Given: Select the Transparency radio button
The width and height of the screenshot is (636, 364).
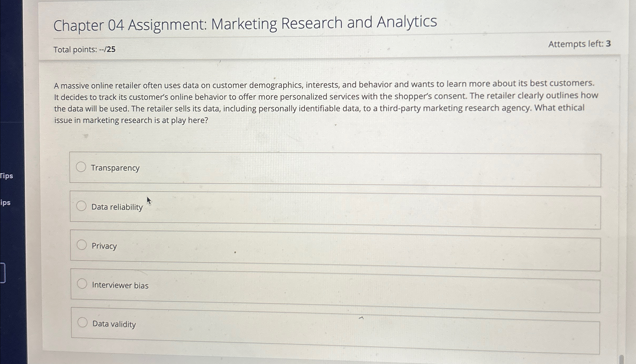Looking at the screenshot, I should click(81, 167).
